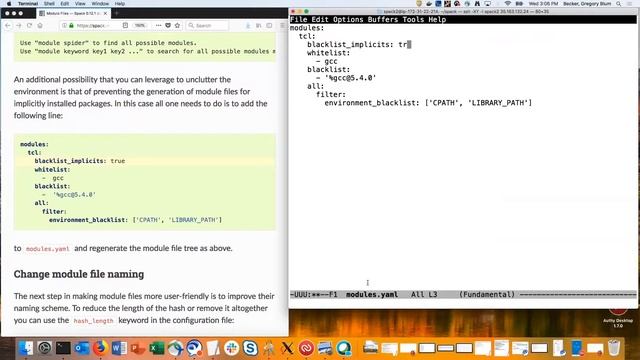Click environment_blacklist line in Emacs
The height and width of the screenshot is (360, 640).
[x=428, y=103]
